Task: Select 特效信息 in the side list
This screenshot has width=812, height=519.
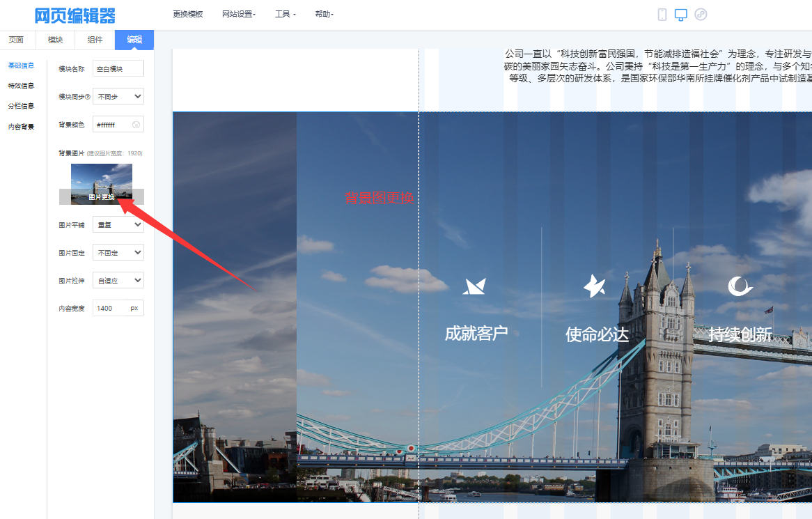Action: pos(21,86)
